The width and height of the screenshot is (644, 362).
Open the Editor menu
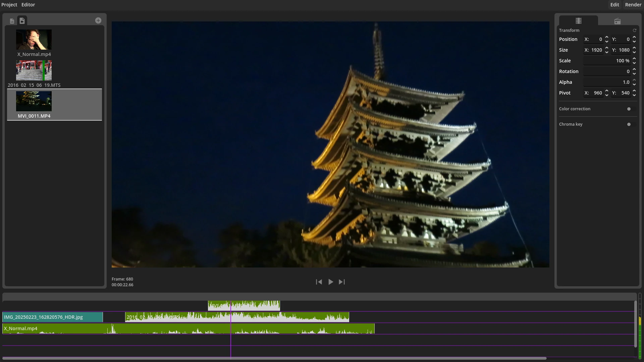click(28, 4)
